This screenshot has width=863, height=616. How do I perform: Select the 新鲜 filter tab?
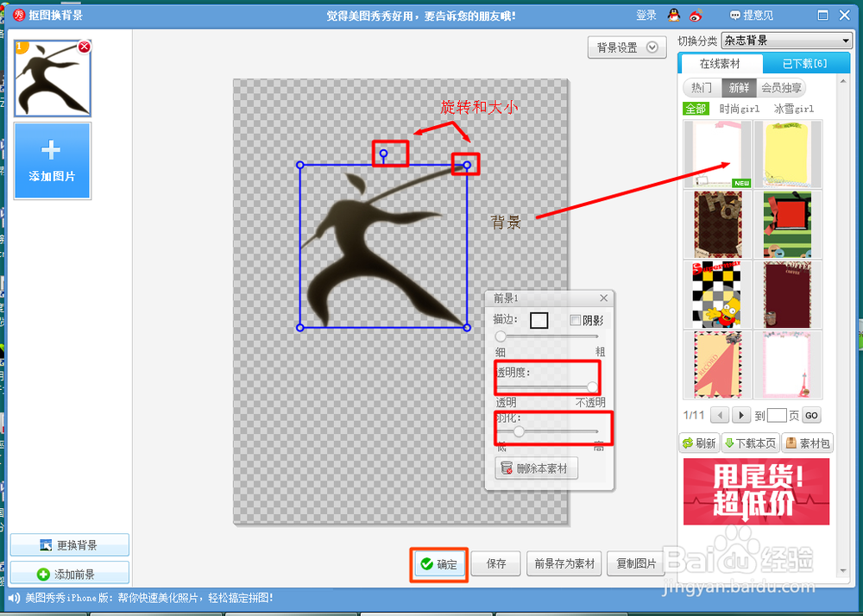(740, 87)
